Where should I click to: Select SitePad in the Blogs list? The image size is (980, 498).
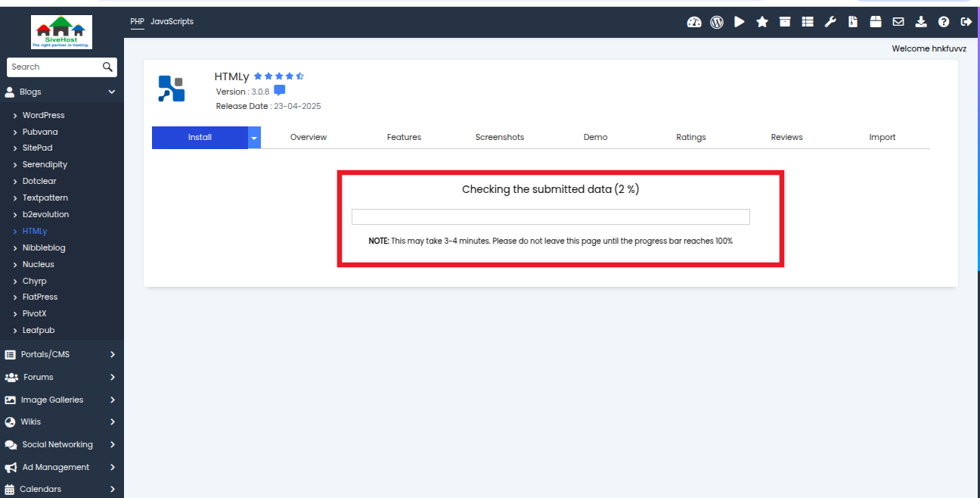37,148
